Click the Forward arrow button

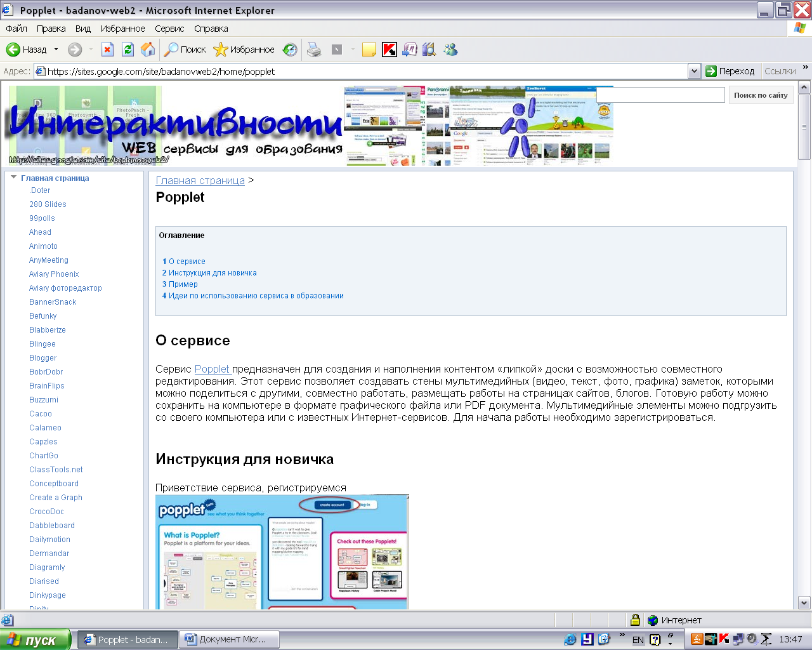point(75,50)
